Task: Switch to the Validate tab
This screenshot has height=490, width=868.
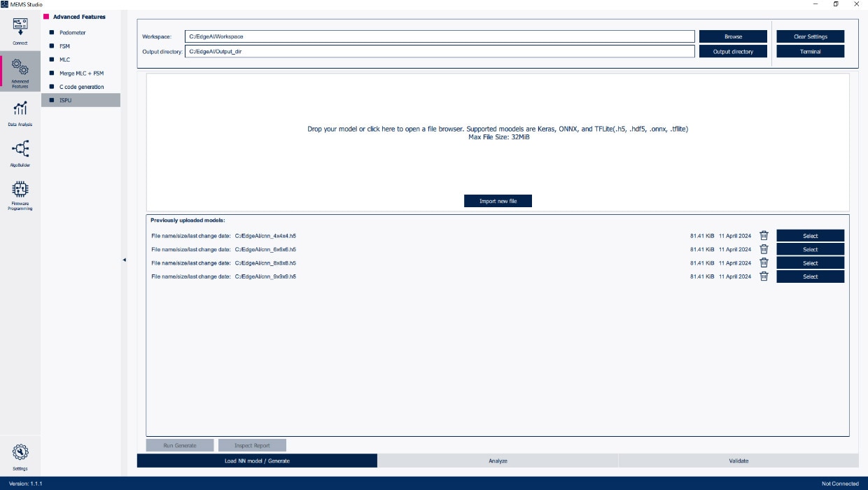Action: point(738,461)
